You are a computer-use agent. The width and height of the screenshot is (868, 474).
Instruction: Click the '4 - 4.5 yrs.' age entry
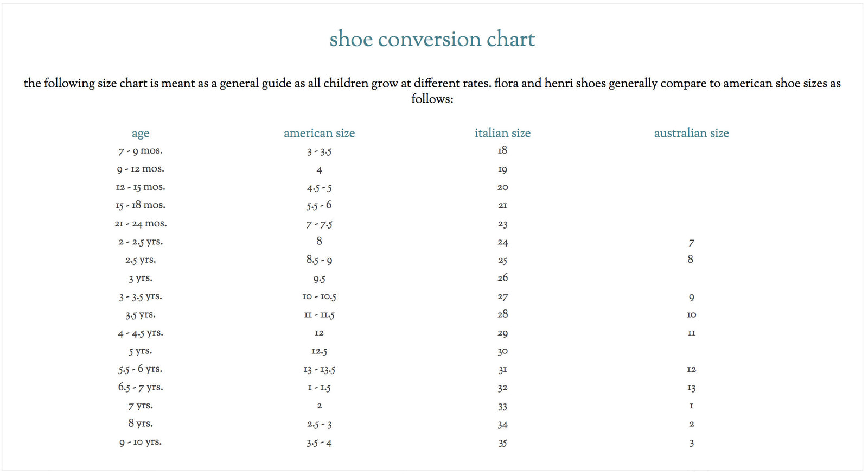tap(141, 333)
